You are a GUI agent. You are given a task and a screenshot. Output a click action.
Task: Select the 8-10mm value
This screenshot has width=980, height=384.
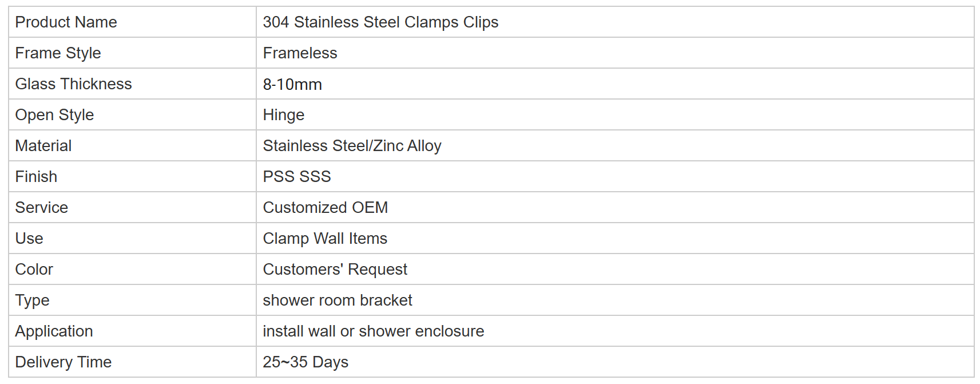[292, 84]
